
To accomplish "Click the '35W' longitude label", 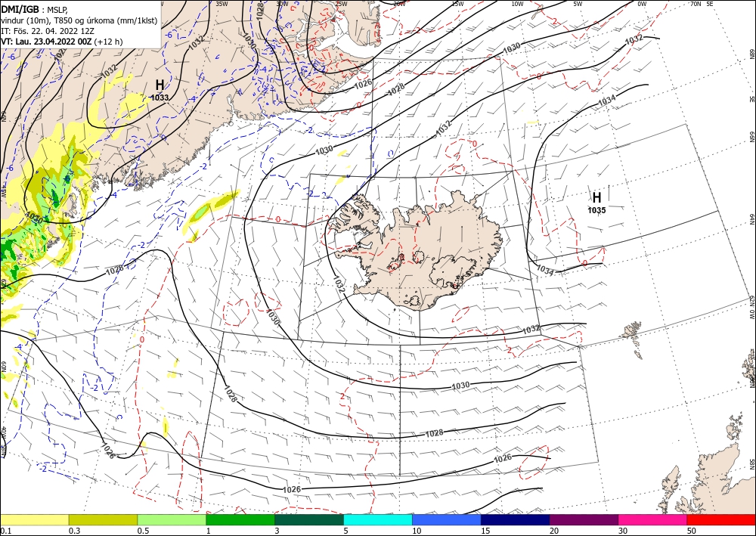I will click(222, 4).
